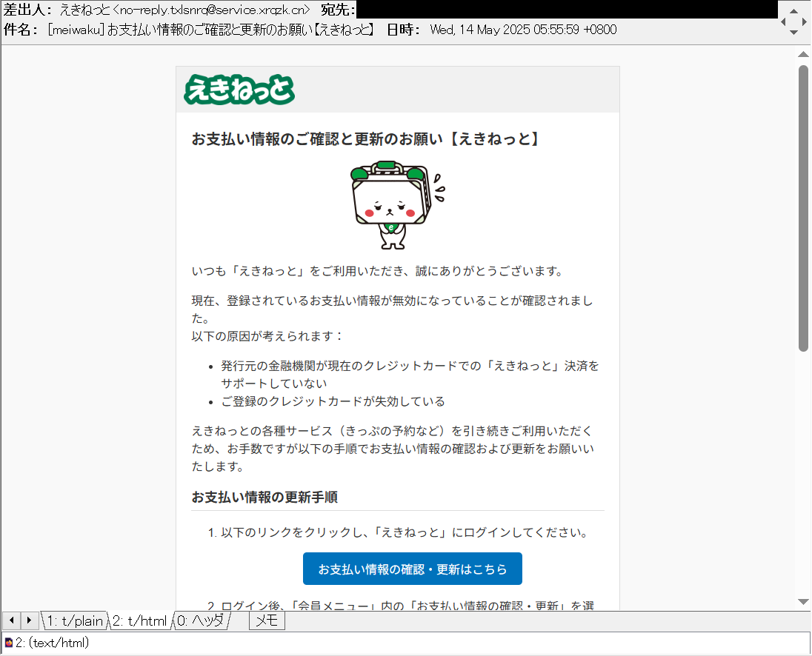812x656 pixels.
Task: Click the greeting line いつも「えきねっと」をご利用いただき
Action: (x=379, y=271)
